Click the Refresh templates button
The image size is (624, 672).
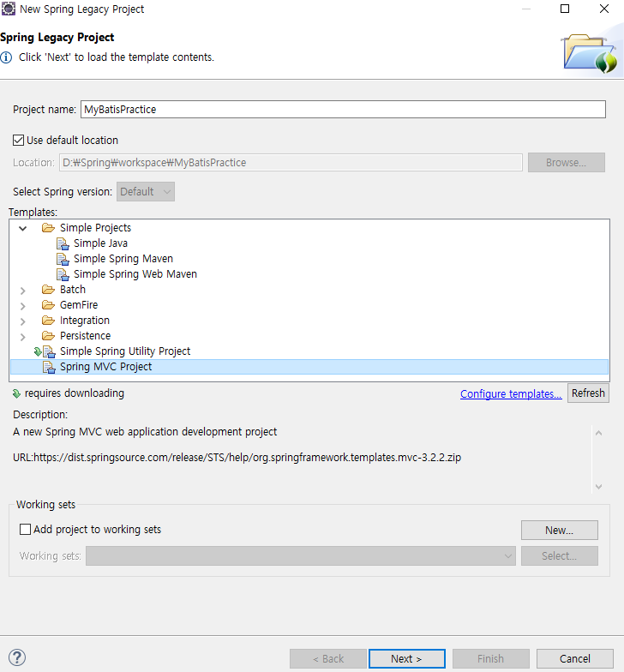[x=588, y=393]
